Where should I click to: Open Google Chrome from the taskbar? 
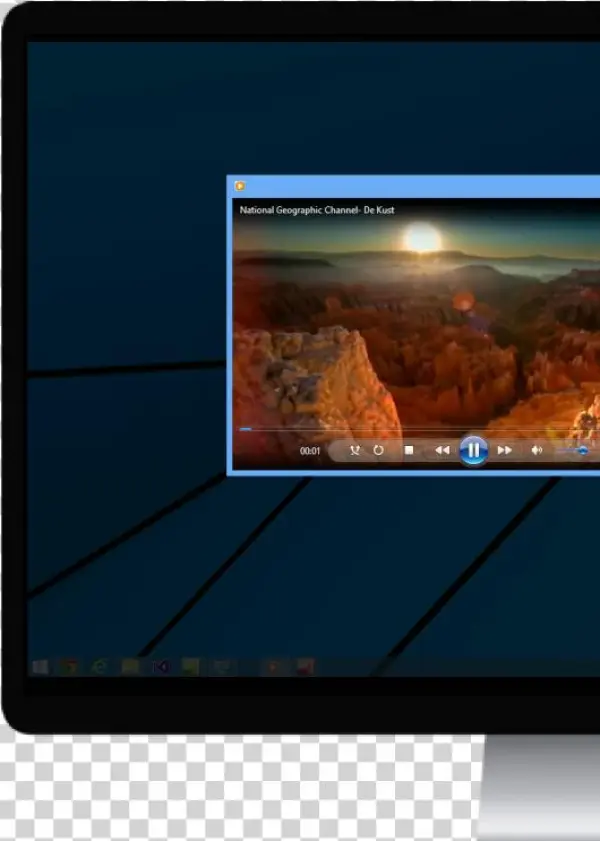tap(69, 667)
